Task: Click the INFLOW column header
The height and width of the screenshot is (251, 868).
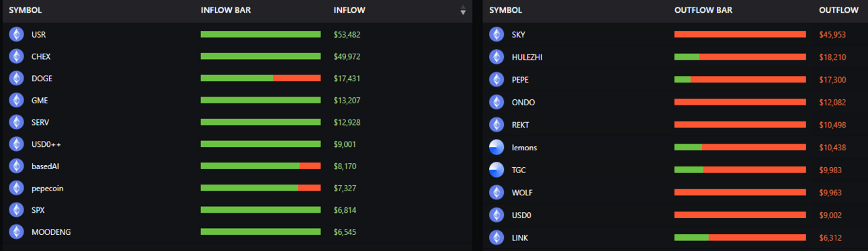Action: tap(349, 10)
